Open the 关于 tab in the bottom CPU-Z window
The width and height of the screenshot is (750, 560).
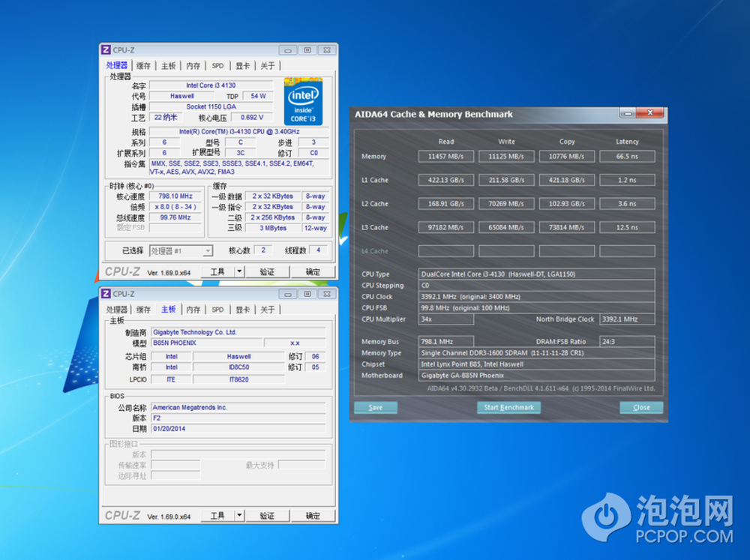268,310
